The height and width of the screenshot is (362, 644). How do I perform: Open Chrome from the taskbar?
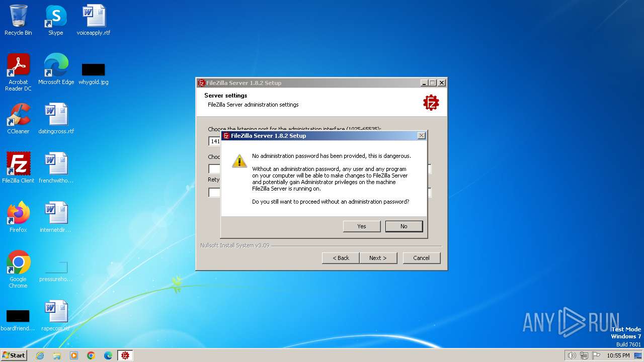pyautogui.click(x=91, y=355)
